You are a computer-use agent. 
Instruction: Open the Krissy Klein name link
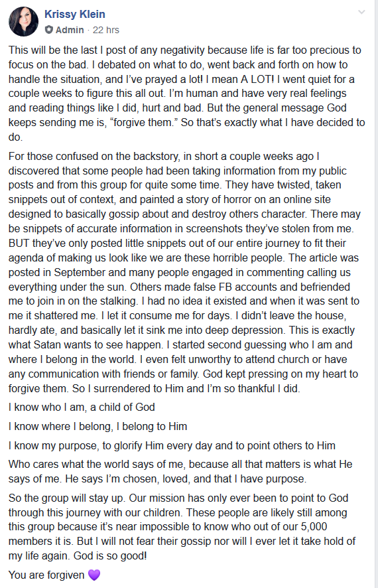tap(74, 14)
